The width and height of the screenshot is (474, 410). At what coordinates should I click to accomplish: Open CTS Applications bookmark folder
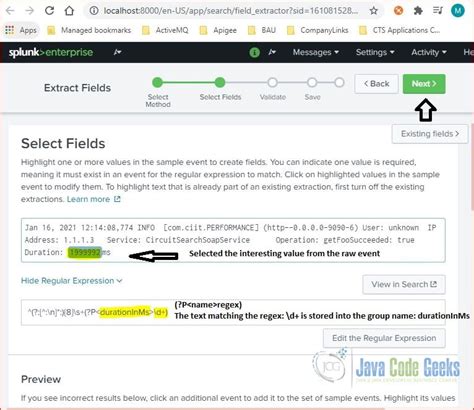click(x=399, y=30)
